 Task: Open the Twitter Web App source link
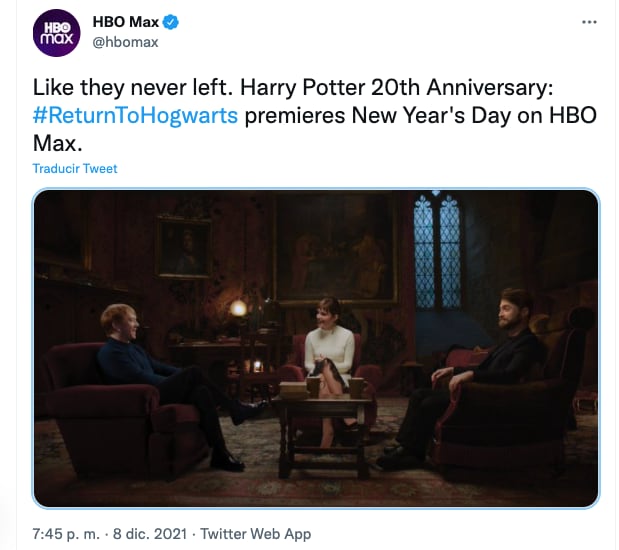pos(256,534)
